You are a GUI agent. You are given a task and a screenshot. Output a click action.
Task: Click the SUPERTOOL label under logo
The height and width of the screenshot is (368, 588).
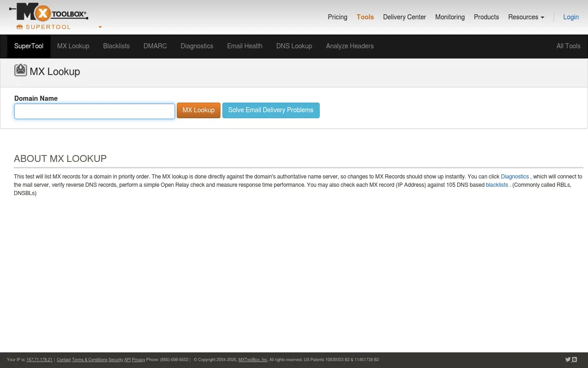[x=48, y=27]
